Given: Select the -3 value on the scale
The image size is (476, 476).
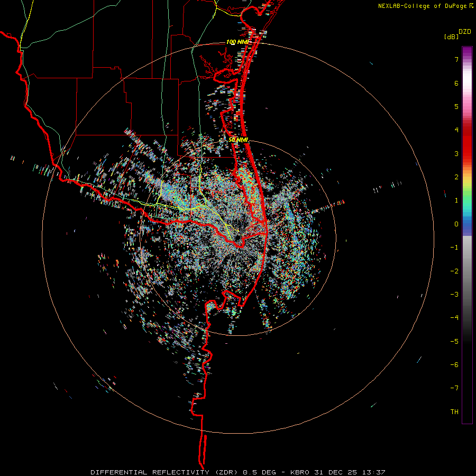Looking at the screenshot, I should tap(454, 295).
